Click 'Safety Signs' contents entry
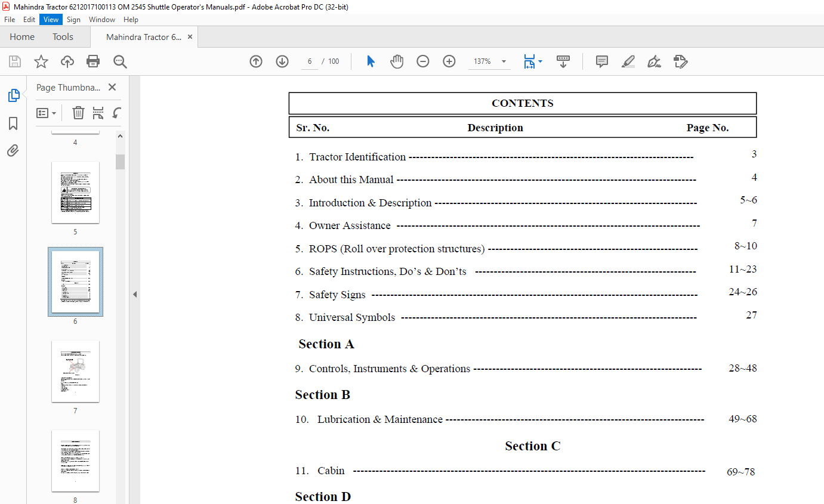824x504 pixels. pyautogui.click(x=337, y=295)
